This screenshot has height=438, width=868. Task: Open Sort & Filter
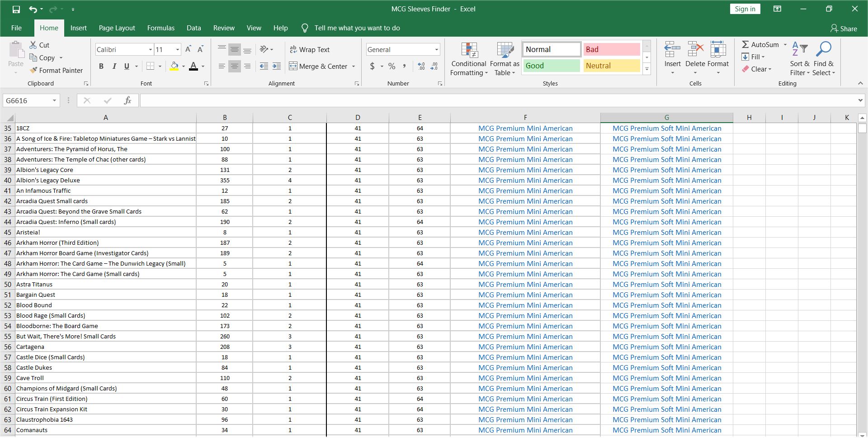800,59
